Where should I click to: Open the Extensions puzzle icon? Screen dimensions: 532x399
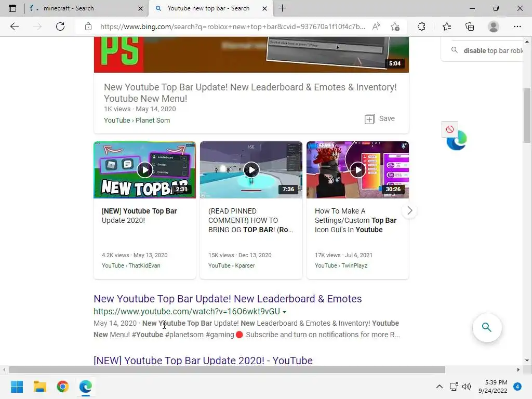pyautogui.click(x=421, y=26)
